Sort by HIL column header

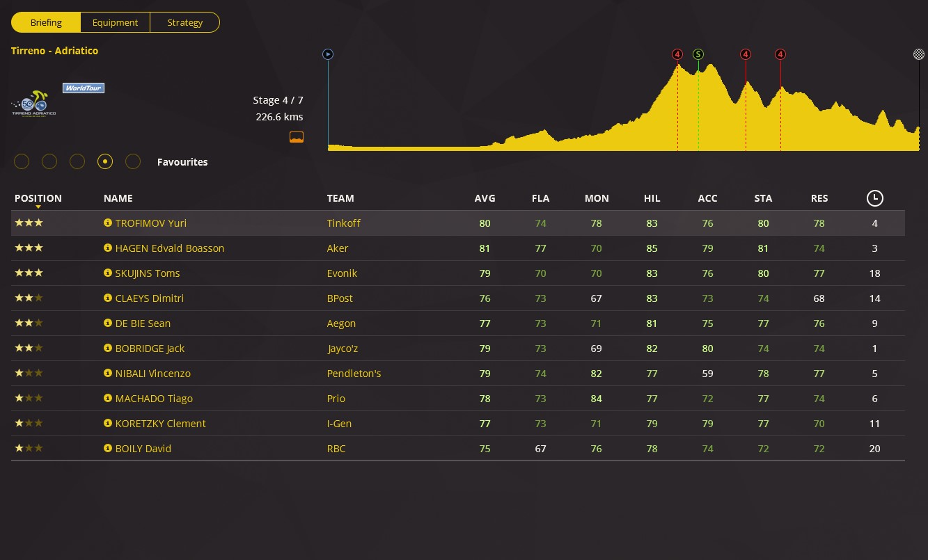coord(652,198)
